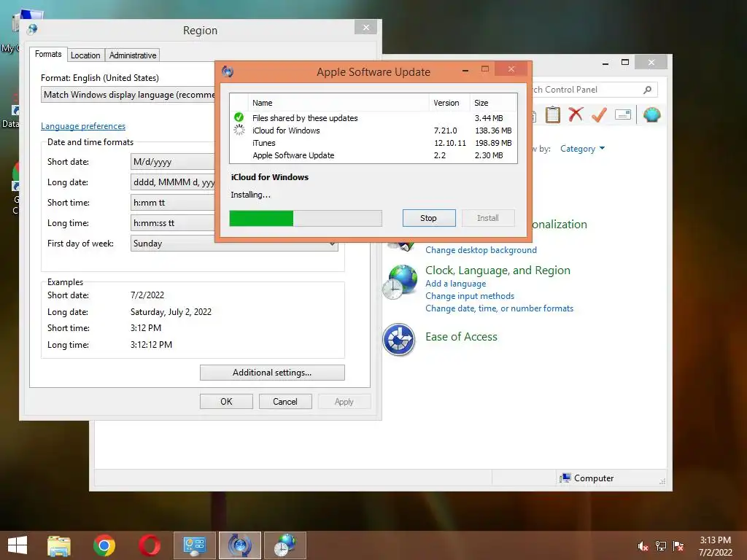
Task: Stop the iCloud installation
Action: (428, 218)
